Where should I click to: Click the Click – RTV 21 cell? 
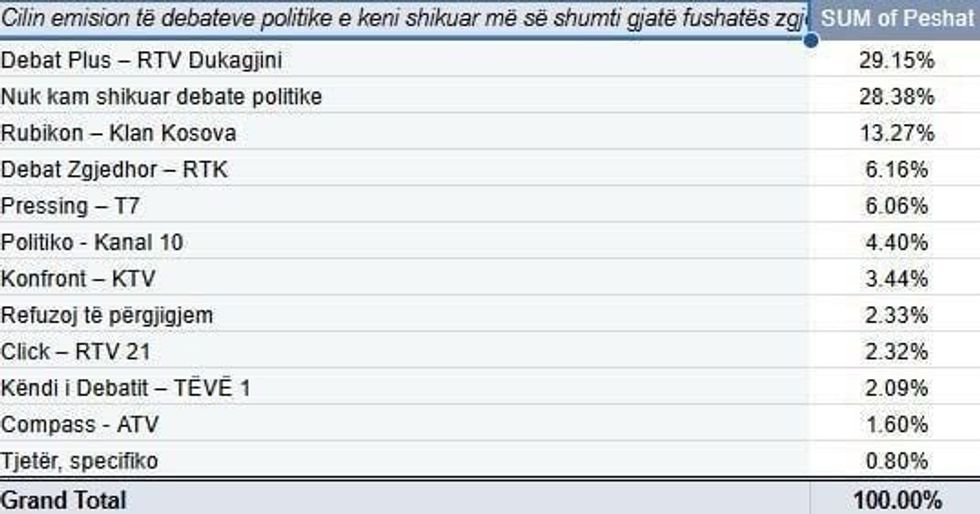click(76, 352)
